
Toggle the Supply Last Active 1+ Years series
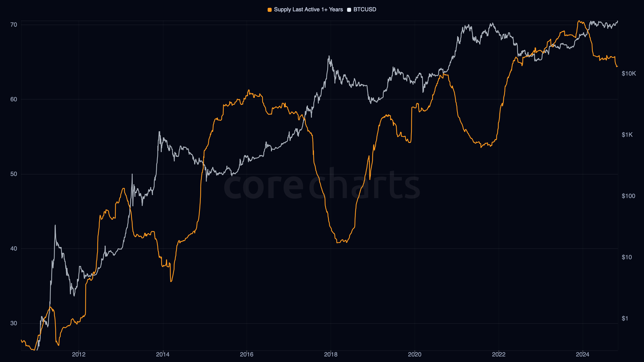coord(305,10)
